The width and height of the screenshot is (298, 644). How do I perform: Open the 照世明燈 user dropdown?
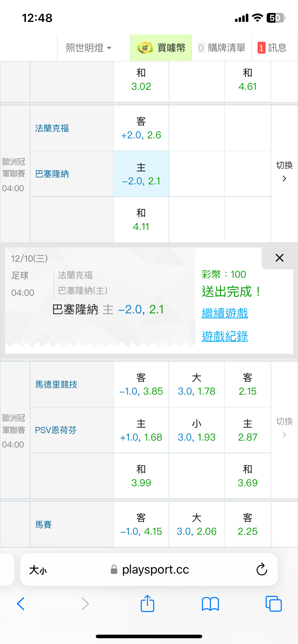point(89,48)
